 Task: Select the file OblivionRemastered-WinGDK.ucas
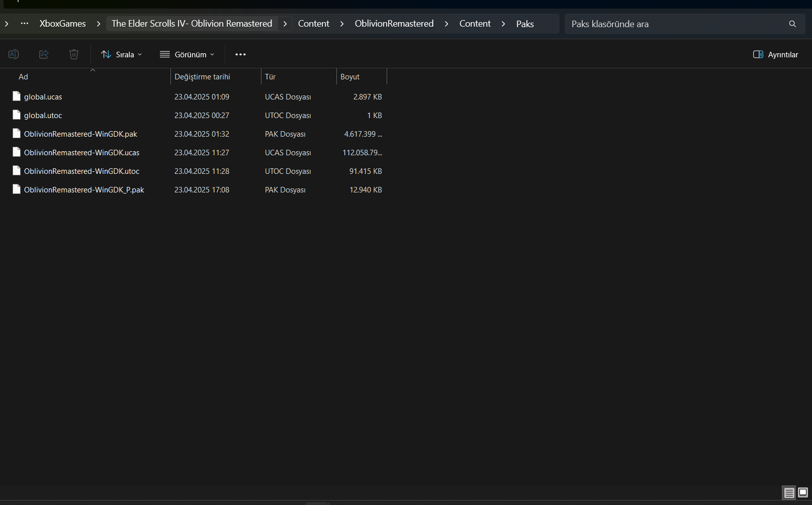(82, 153)
